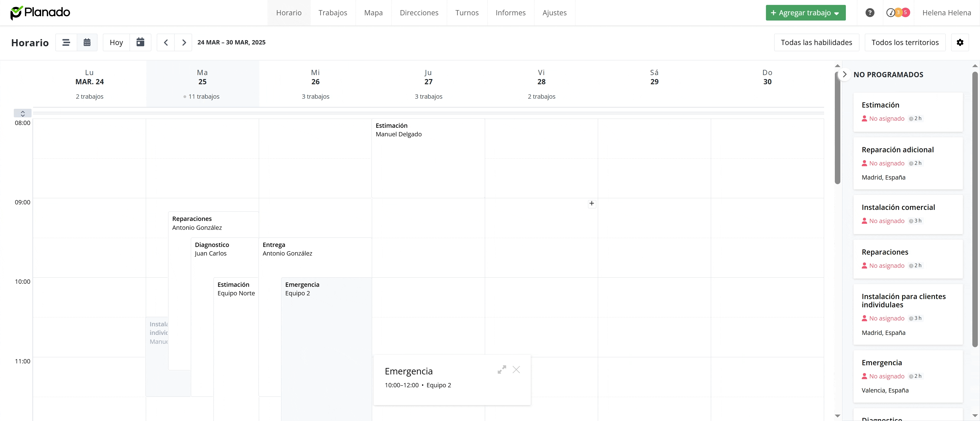Go to the previous week arrow
Screen dimensions: 980x421
[x=166, y=42]
